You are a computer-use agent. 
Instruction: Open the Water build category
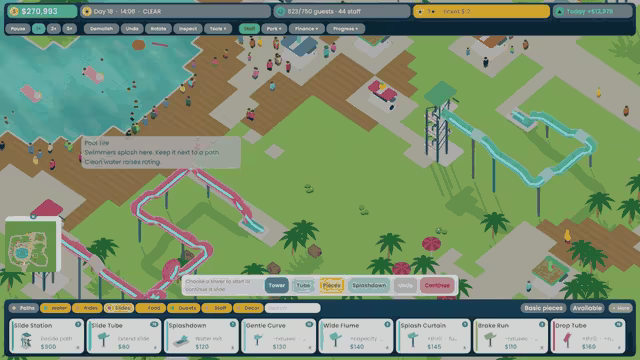[55, 308]
